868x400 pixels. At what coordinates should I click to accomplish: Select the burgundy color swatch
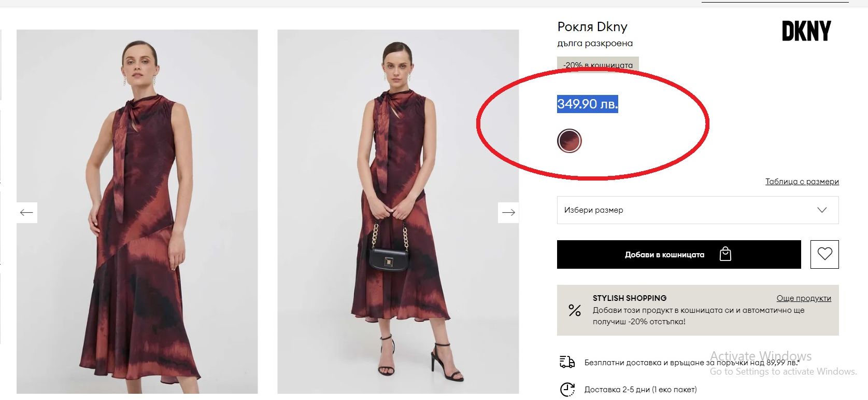click(570, 141)
